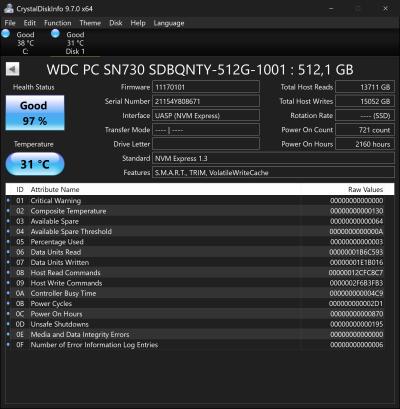Click the Attribute Name column header
The height and width of the screenshot is (409, 400).
pyautogui.click(x=55, y=189)
